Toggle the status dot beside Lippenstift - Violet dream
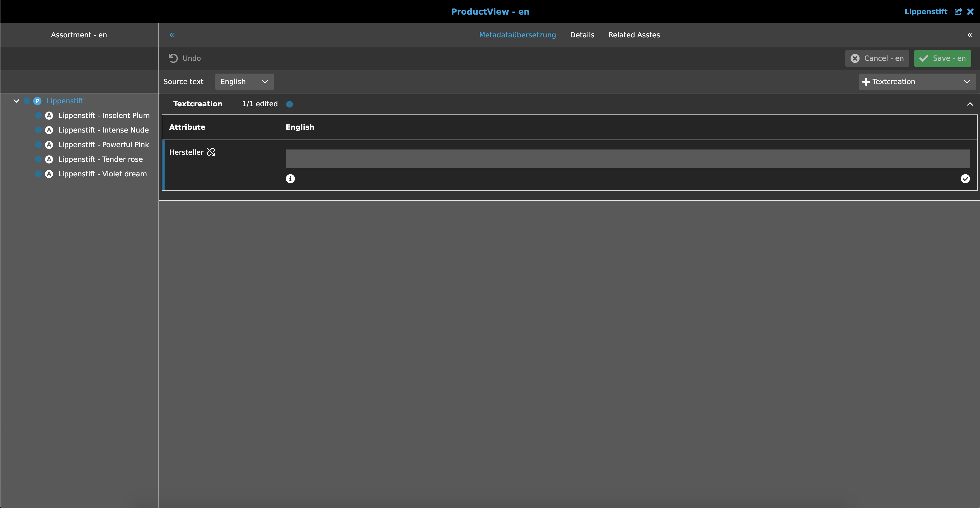Viewport: 980px width, 508px height. (x=38, y=173)
